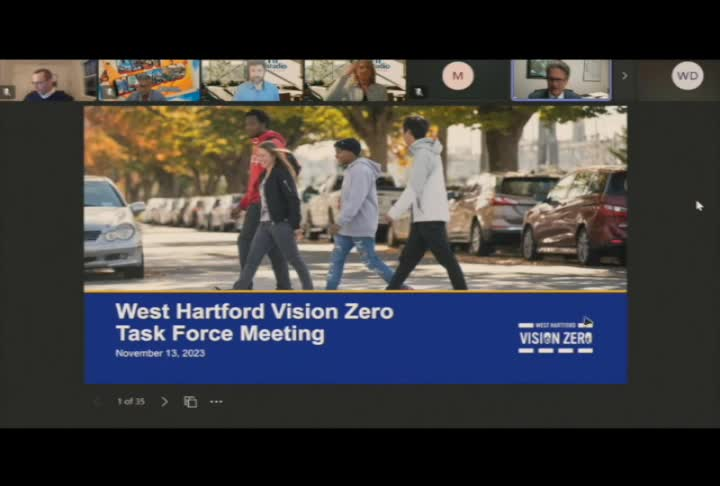Select the man in blue shirt video tile
This screenshot has width=720, height=486.
coord(252,80)
